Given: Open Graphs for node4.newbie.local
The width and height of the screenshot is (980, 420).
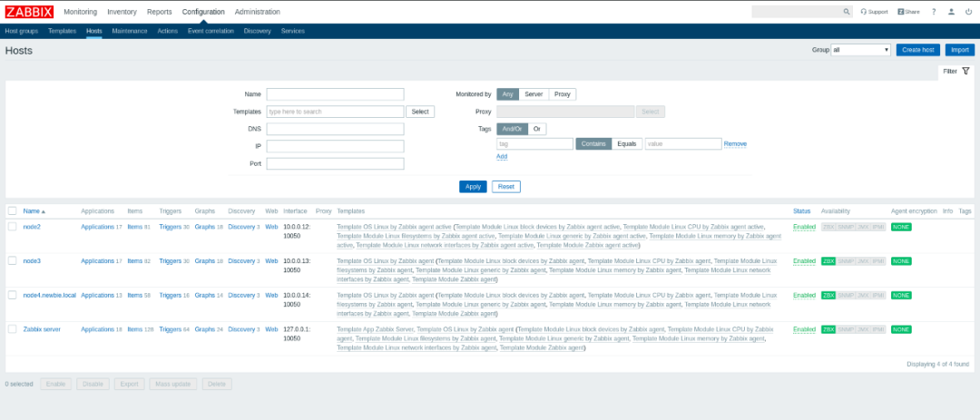Looking at the screenshot, I should (204, 295).
